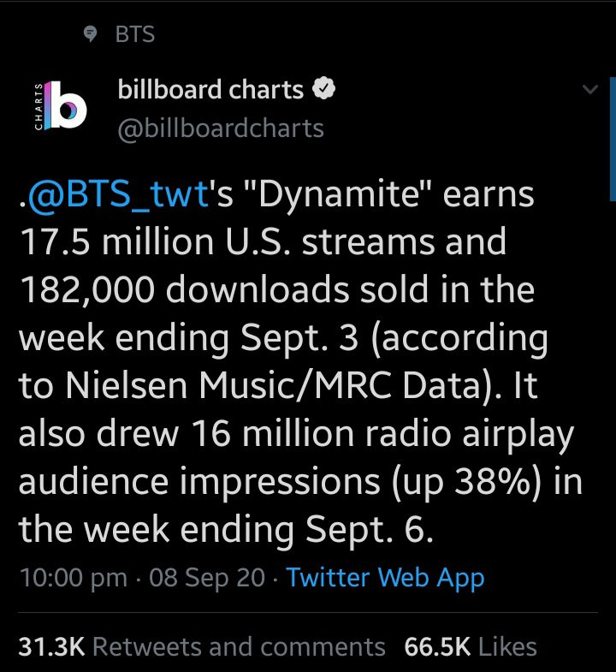
Task: Open the BTS topic label
Action: coord(135,34)
